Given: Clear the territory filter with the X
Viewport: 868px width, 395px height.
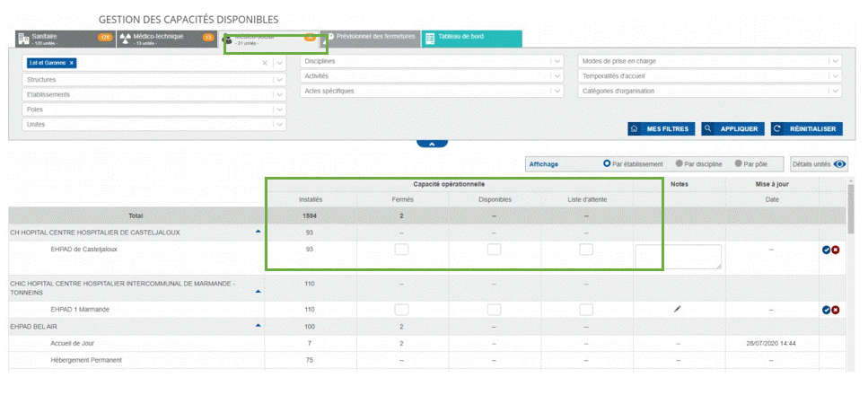Looking at the screenshot, I should (x=265, y=63).
